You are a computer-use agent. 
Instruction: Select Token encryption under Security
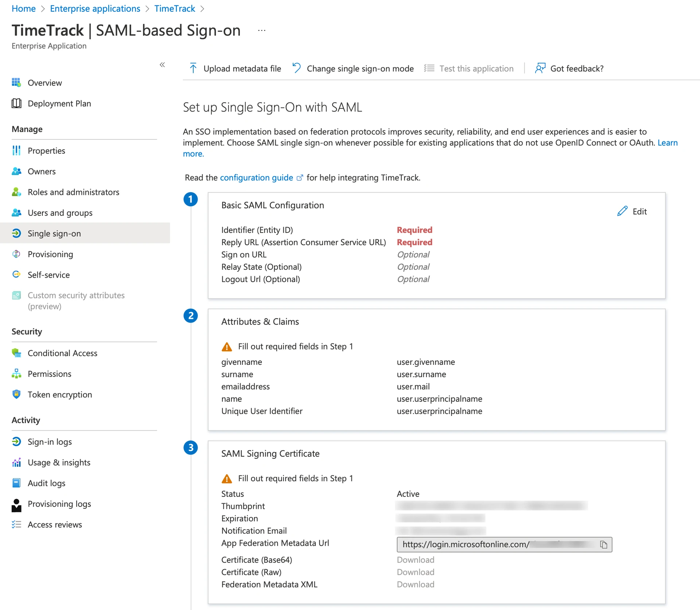(59, 394)
